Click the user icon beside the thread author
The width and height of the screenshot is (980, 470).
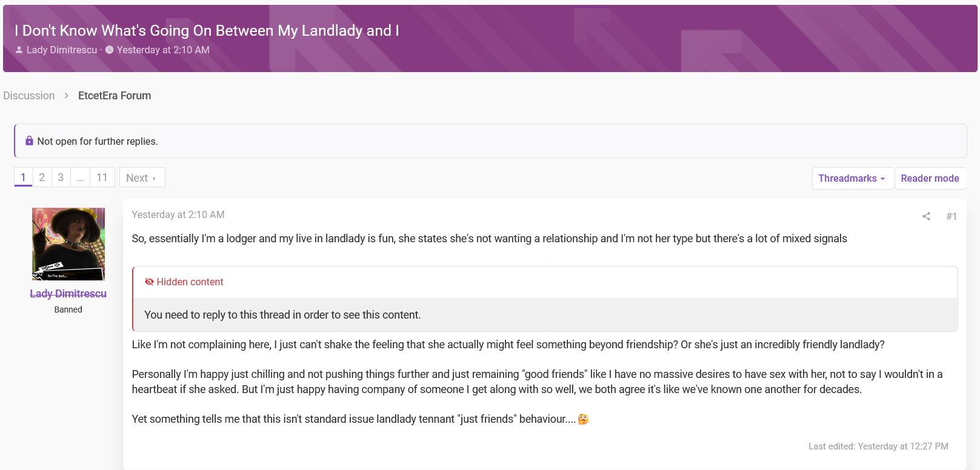click(19, 50)
